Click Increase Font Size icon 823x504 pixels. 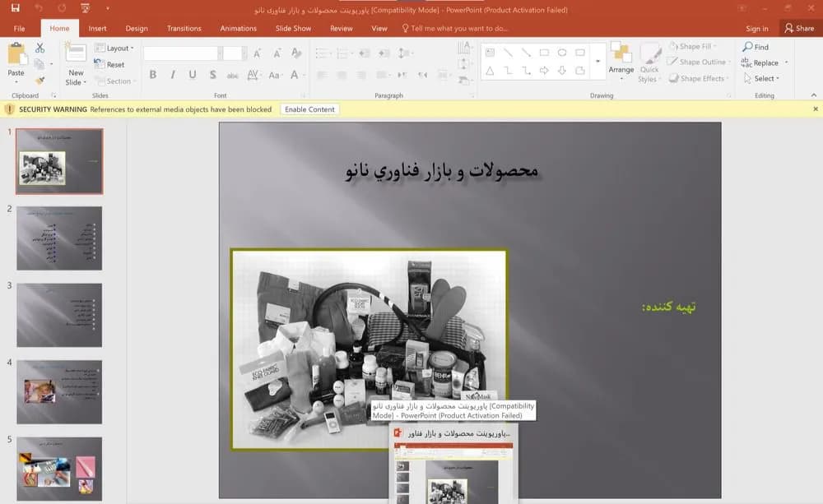point(257,53)
